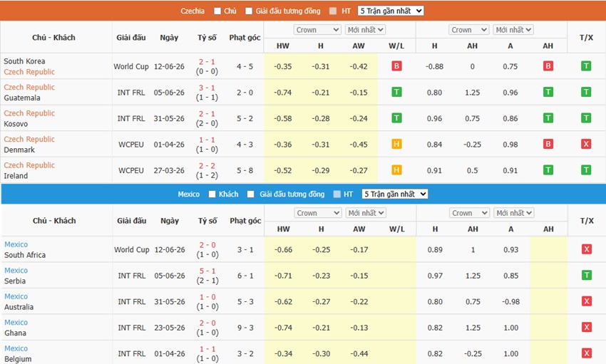Click the Mexico title in the blue header

click(189, 194)
